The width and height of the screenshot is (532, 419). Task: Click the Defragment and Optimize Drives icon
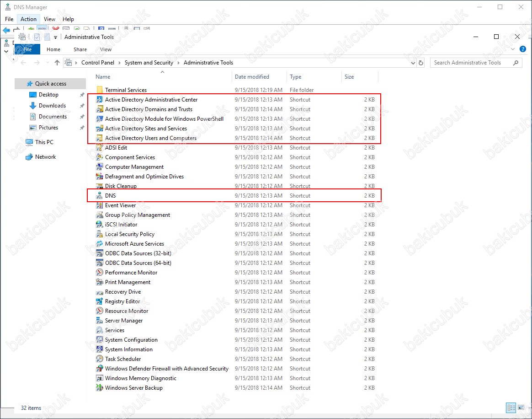100,177
